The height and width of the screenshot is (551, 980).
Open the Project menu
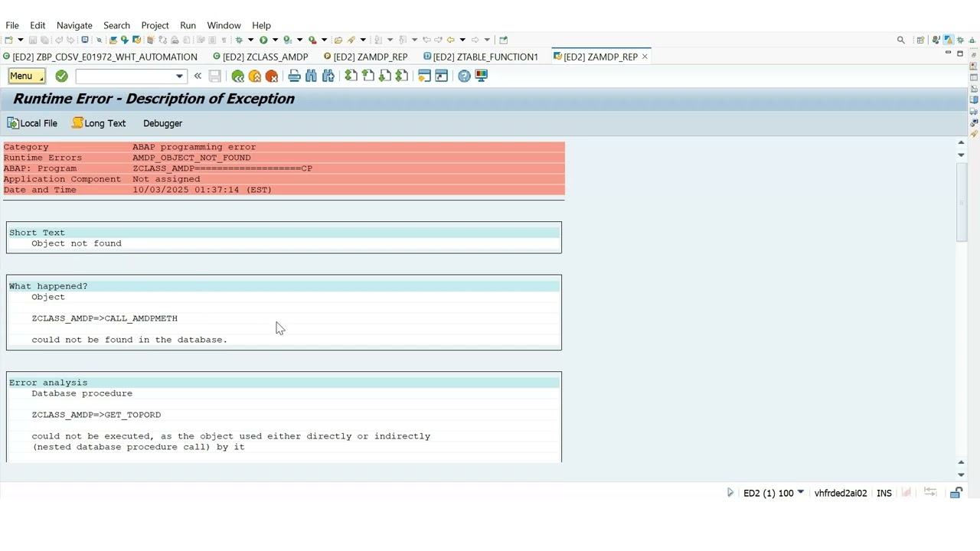155,25
